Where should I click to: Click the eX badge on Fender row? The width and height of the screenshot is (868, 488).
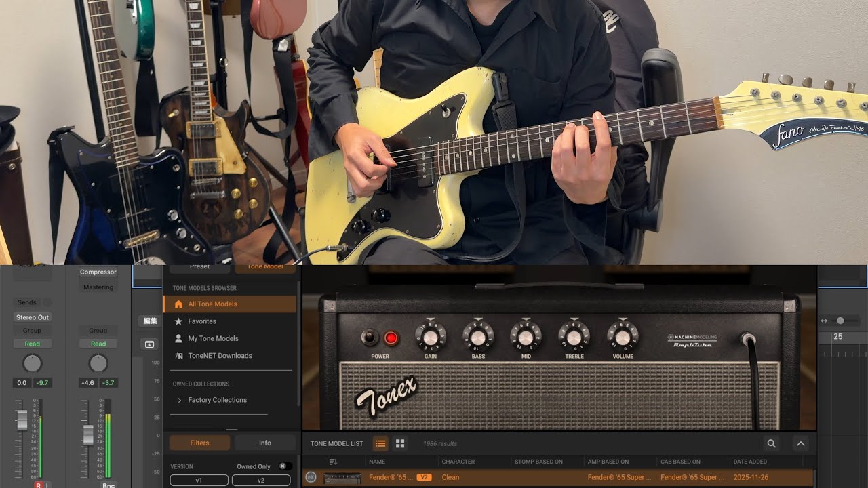[x=311, y=477]
